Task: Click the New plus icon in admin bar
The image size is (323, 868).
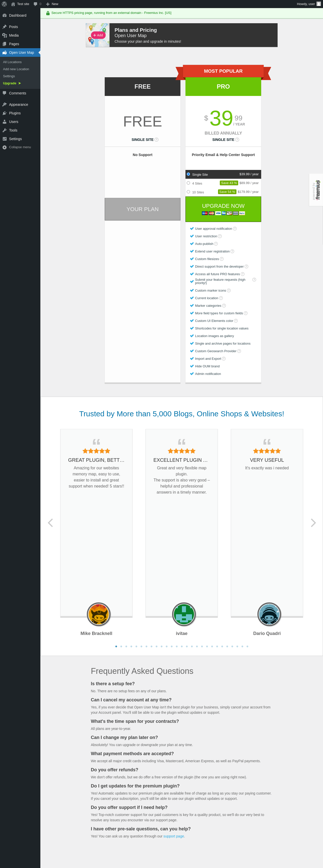Action: (48, 4)
